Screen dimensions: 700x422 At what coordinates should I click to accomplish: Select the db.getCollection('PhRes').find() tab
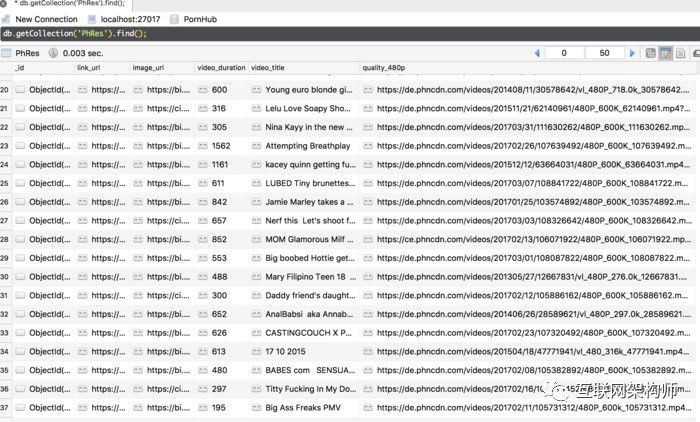tap(71, 3)
